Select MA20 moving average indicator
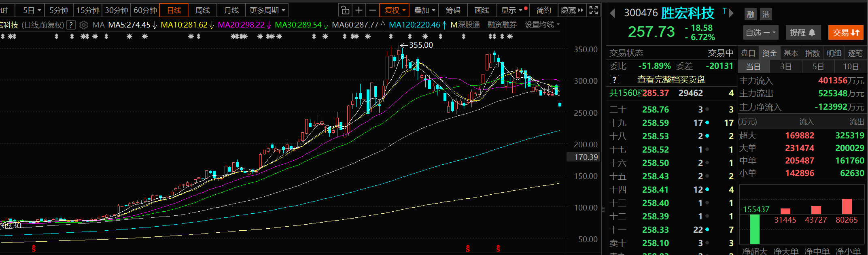 coord(241,25)
